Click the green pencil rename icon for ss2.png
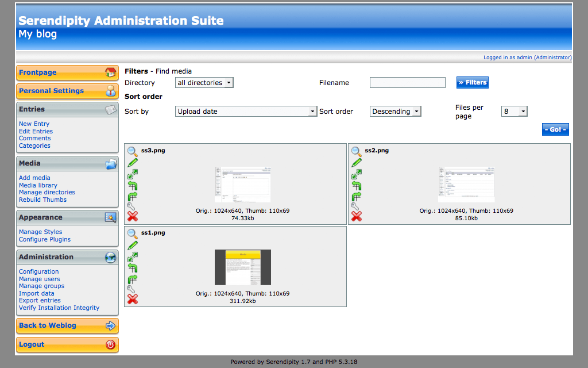 tap(356, 163)
